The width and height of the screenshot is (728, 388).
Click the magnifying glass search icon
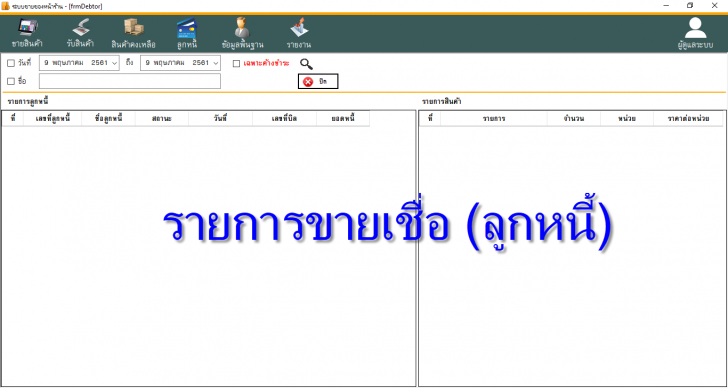(x=306, y=64)
